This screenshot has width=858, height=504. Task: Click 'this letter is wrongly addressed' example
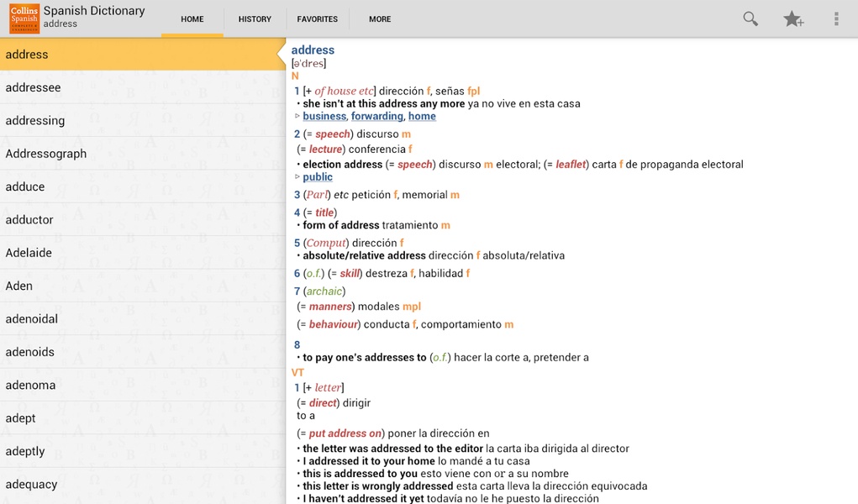click(377, 486)
